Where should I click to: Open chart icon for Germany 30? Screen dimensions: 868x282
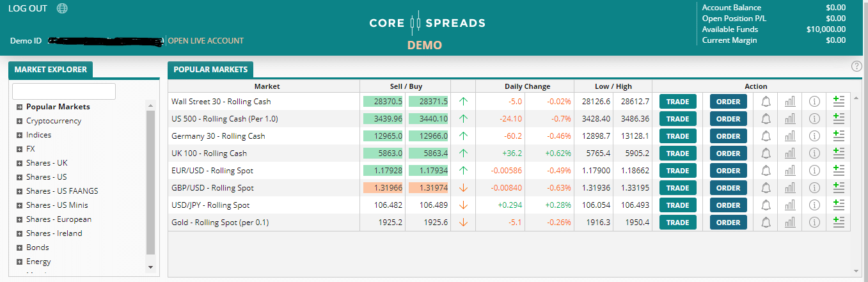(x=790, y=136)
